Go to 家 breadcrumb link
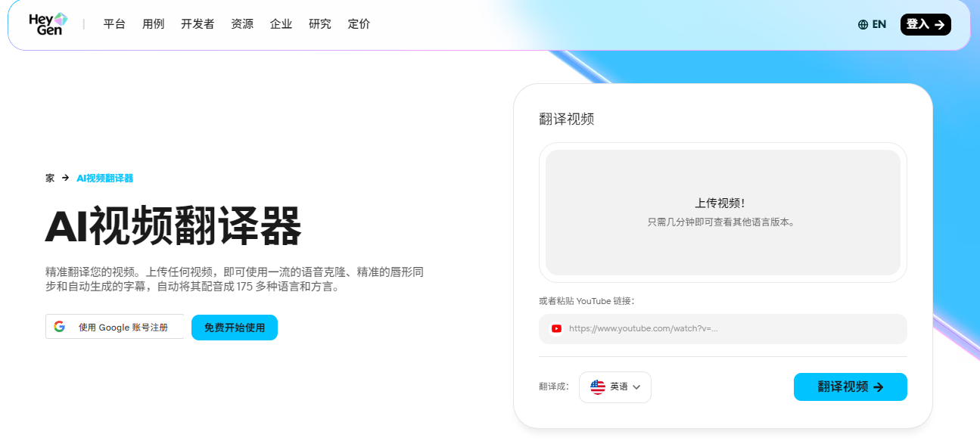The image size is (980, 441). [x=50, y=179]
